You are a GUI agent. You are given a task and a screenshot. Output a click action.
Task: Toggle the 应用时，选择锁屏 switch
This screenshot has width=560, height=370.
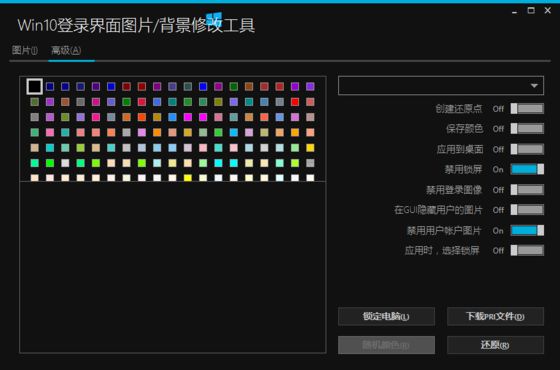point(527,250)
